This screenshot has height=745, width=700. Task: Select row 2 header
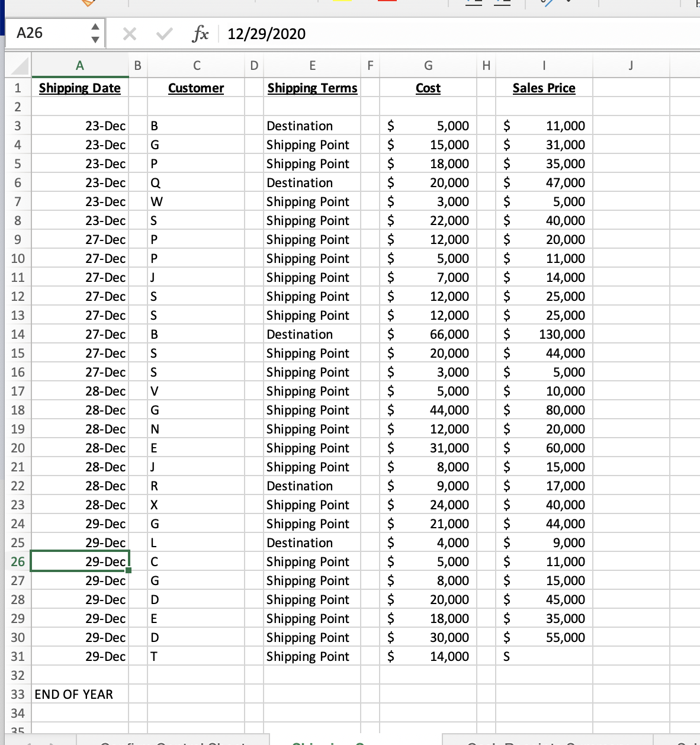tap(18, 107)
